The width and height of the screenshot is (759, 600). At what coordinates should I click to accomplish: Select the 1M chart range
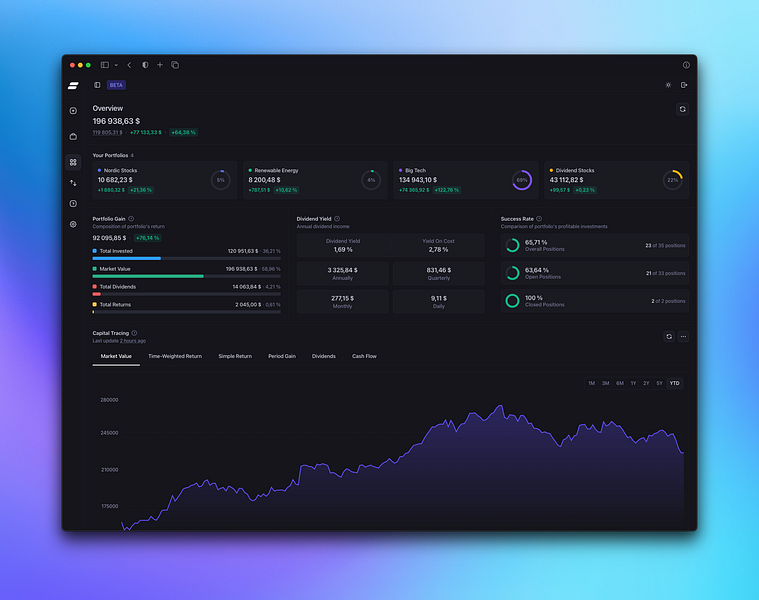tap(592, 383)
